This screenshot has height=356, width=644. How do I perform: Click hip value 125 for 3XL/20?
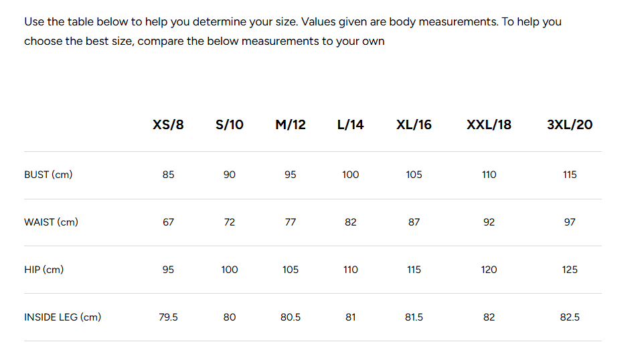[x=570, y=270]
